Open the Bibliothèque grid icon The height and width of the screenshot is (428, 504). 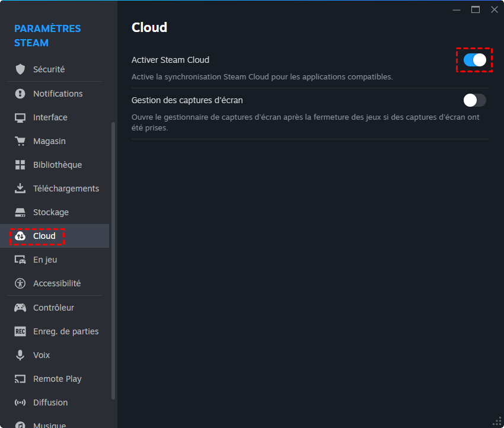[x=21, y=165]
